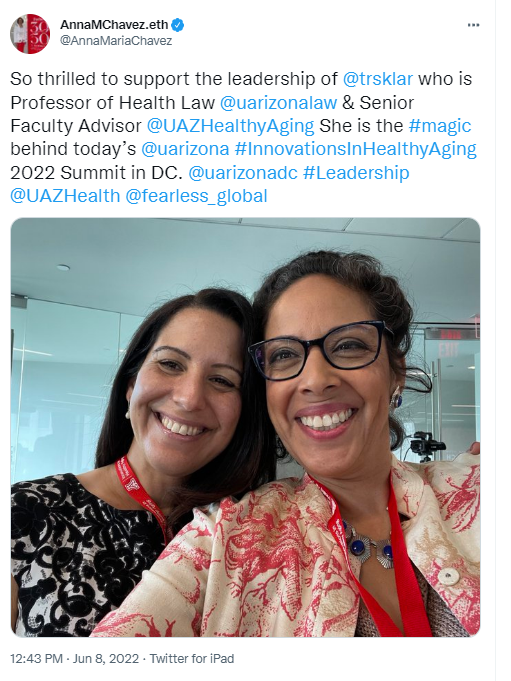Open the @uarizonalaw mention

[x=278, y=102]
